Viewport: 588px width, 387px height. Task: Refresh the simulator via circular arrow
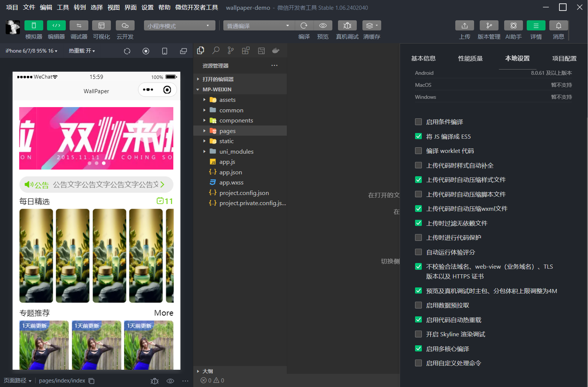click(x=127, y=51)
